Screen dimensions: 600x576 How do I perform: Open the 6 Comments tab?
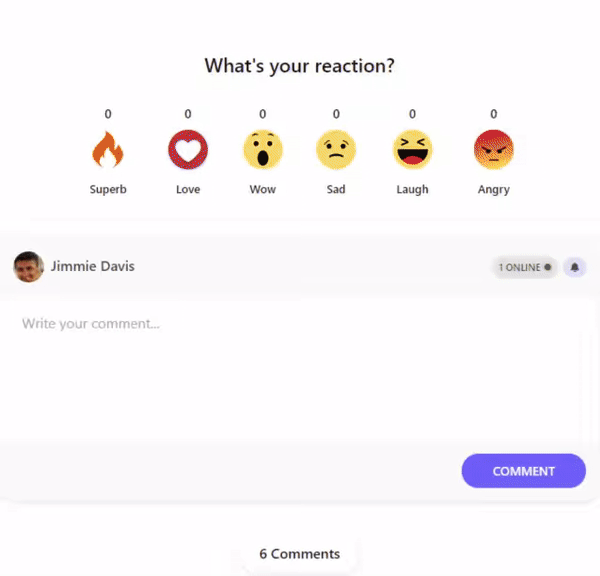[300, 554]
